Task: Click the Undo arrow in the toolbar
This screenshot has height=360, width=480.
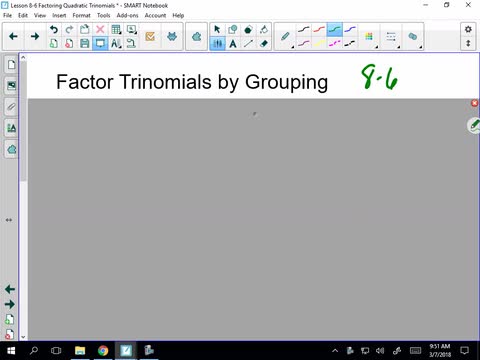Action: pos(54,30)
